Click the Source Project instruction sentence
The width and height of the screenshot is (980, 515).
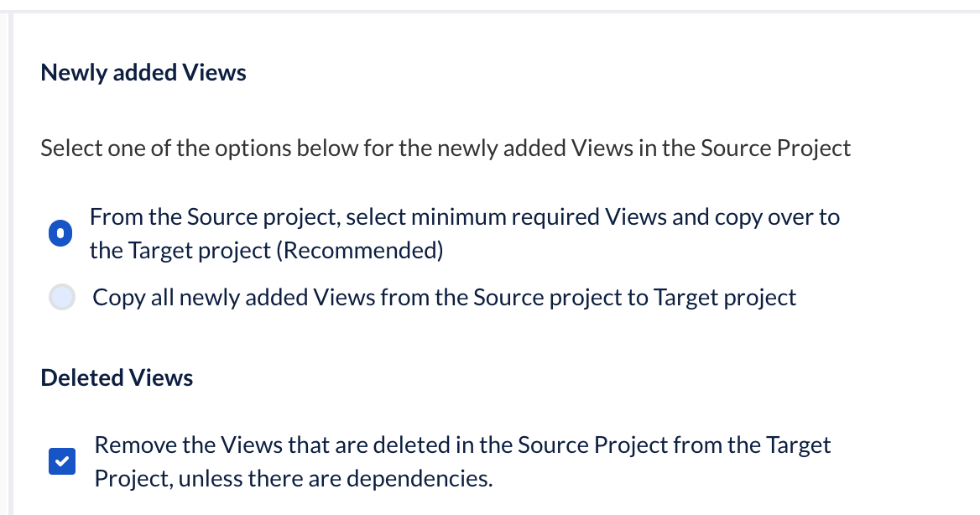coord(446,148)
